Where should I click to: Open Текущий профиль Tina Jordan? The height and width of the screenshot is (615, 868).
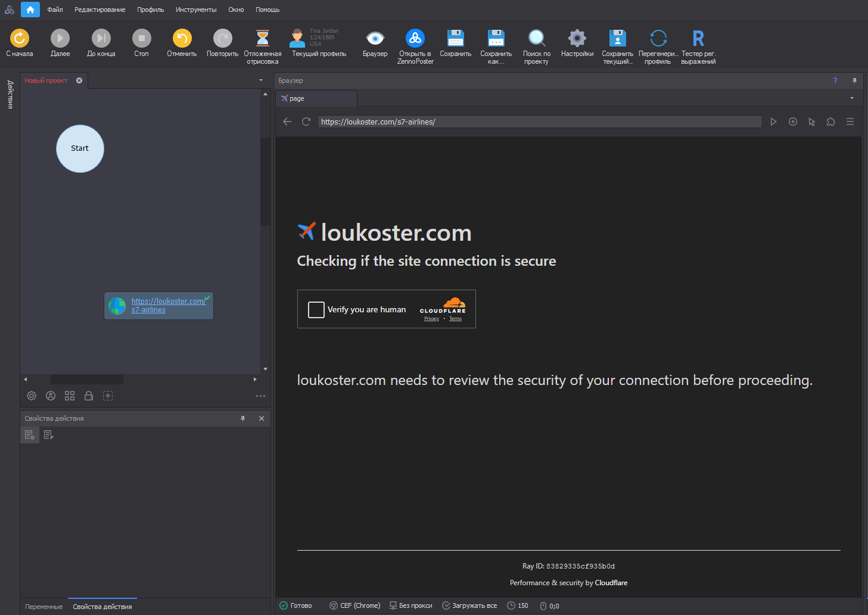click(x=319, y=43)
